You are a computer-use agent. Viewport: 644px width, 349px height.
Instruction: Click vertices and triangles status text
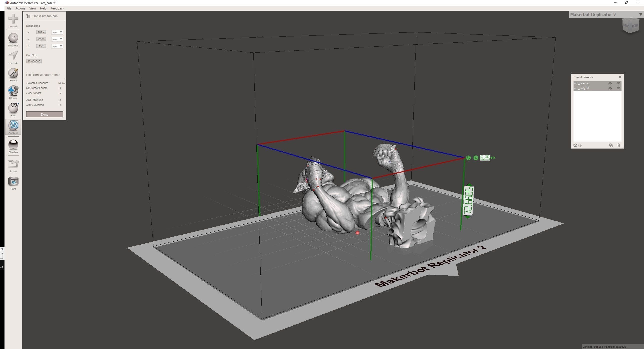(605, 347)
